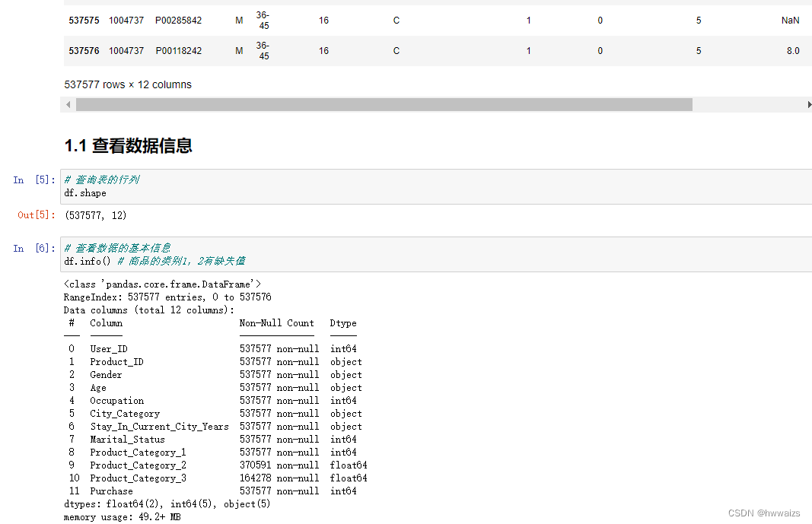Click the RangeIndex entries line
Image resolution: width=812 pixels, height=524 pixels.
click(x=167, y=297)
